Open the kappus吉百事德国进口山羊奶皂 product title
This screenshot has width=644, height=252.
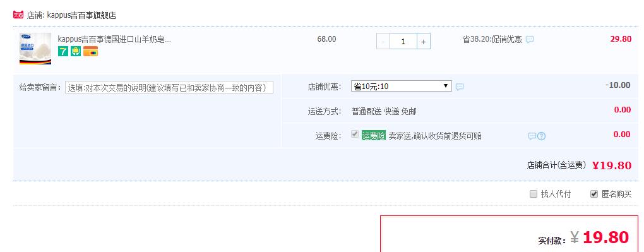[114, 39]
